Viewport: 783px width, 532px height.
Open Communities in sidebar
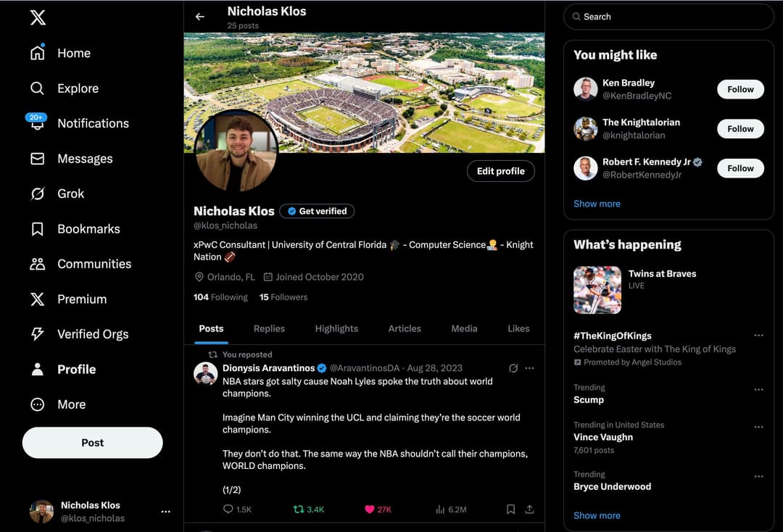click(81, 264)
